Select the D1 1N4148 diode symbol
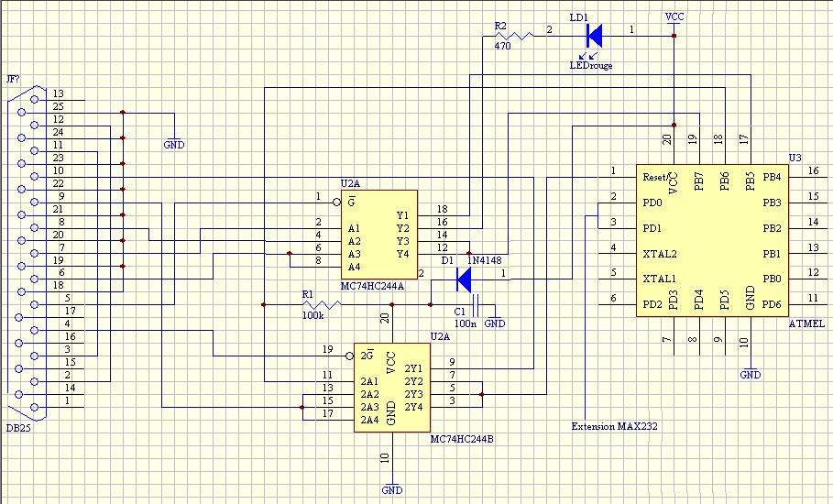Viewport: 833px width, 504px height. pyautogui.click(x=464, y=279)
